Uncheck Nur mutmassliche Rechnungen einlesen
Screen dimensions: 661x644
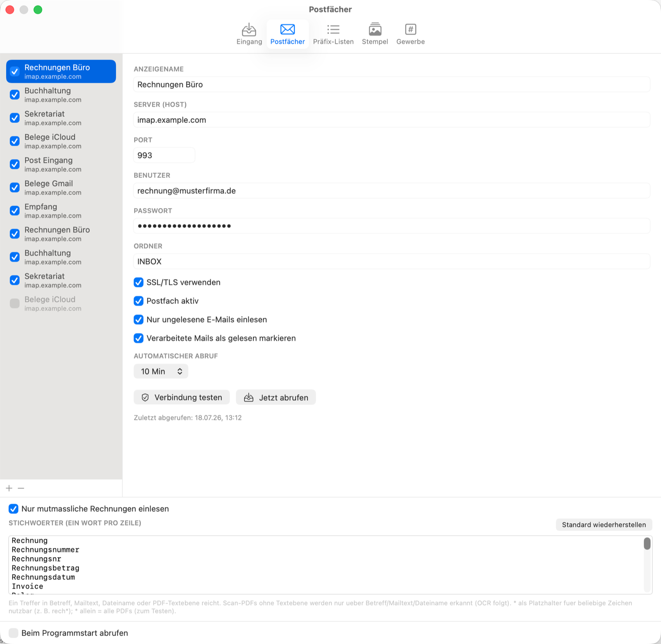[14, 509]
